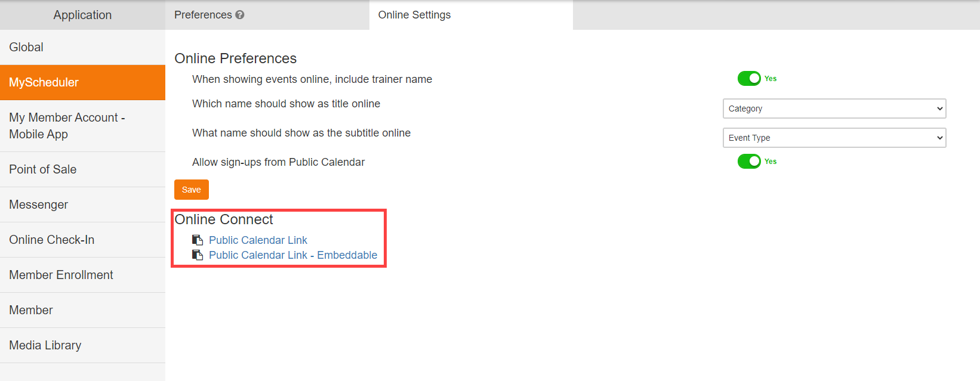Click the copy icon beside Public Calendar Link
This screenshot has width=980, height=381.
tap(198, 240)
